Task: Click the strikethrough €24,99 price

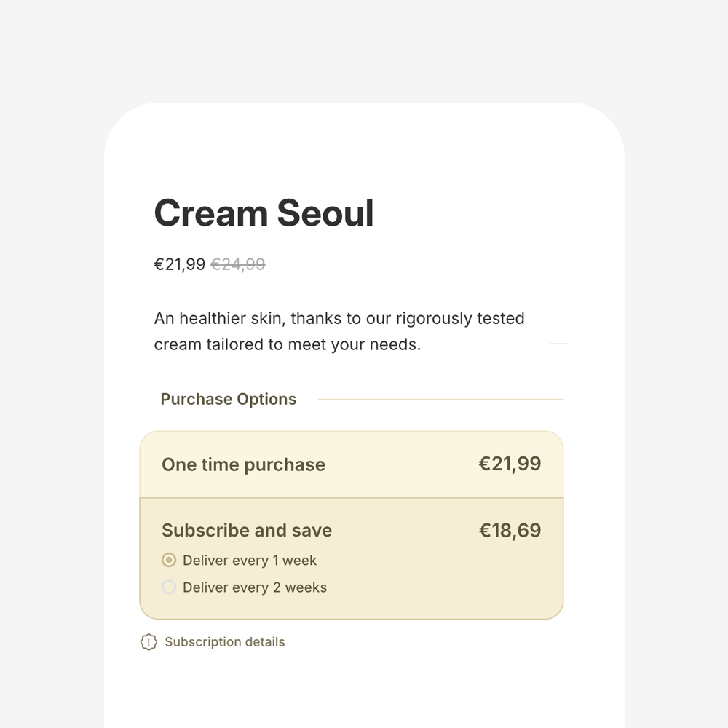Action: pyautogui.click(x=239, y=264)
